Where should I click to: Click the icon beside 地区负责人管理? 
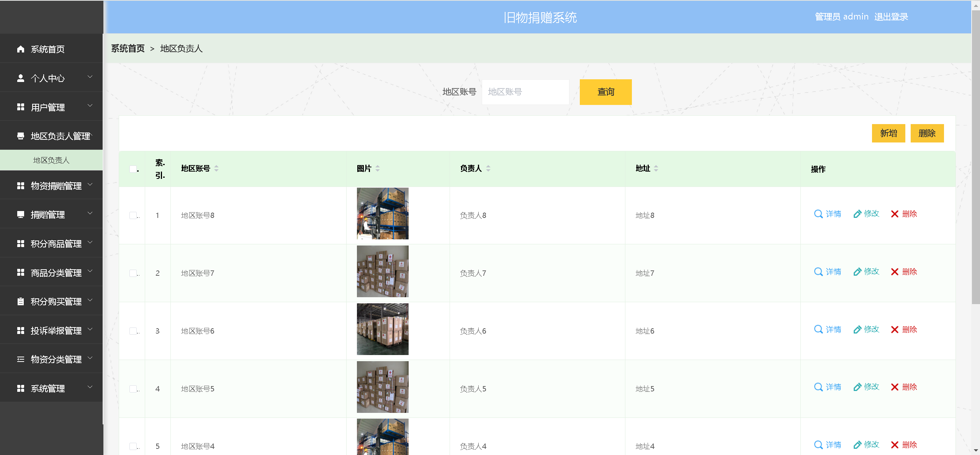pyautogui.click(x=21, y=136)
